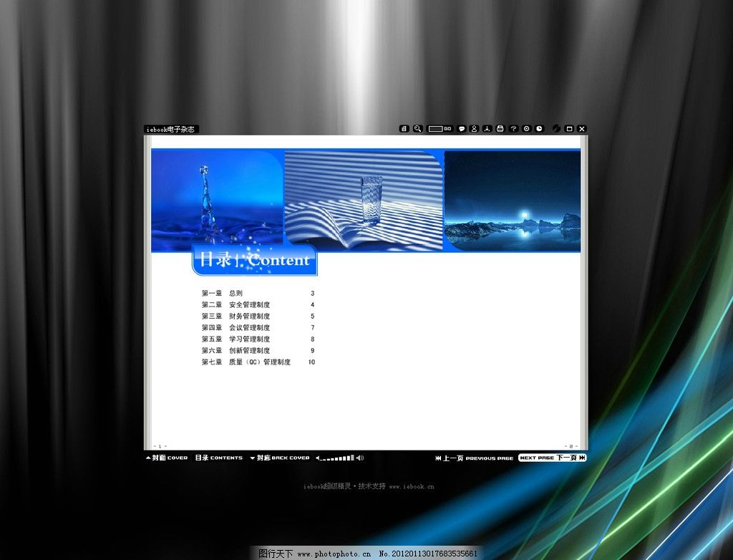The height and width of the screenshot is (560, 733).
Task: Open the comment speech bubble icon
Action: coord(462,129)
